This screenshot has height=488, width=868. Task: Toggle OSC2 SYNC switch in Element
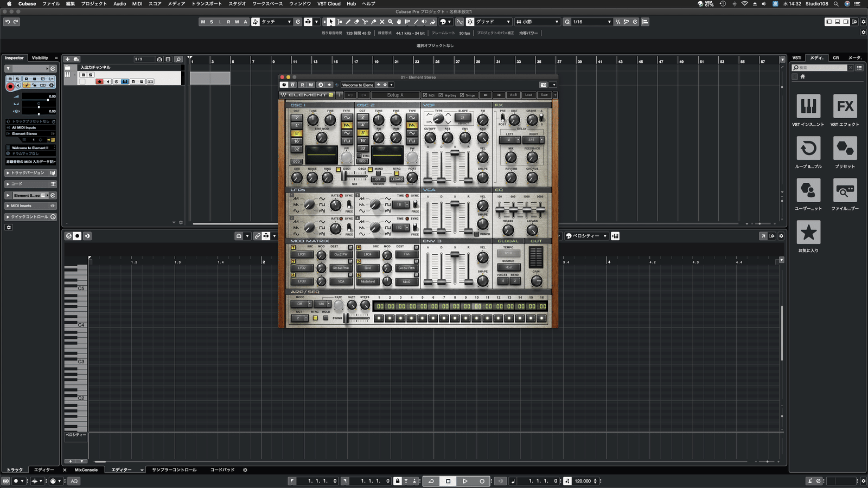click(x=359, y=156)
